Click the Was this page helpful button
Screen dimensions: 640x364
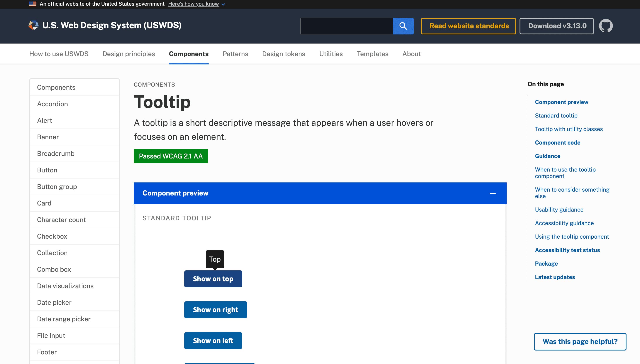(x=580, y=342)
